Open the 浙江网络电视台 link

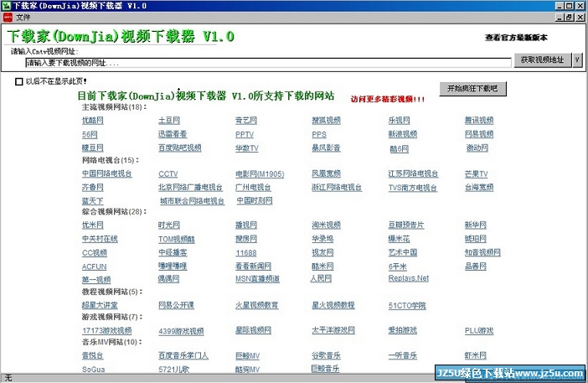point(337,187)
